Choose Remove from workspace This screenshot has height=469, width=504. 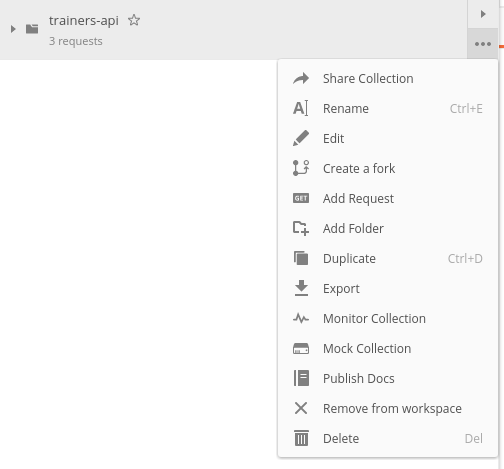coord(388,409)
